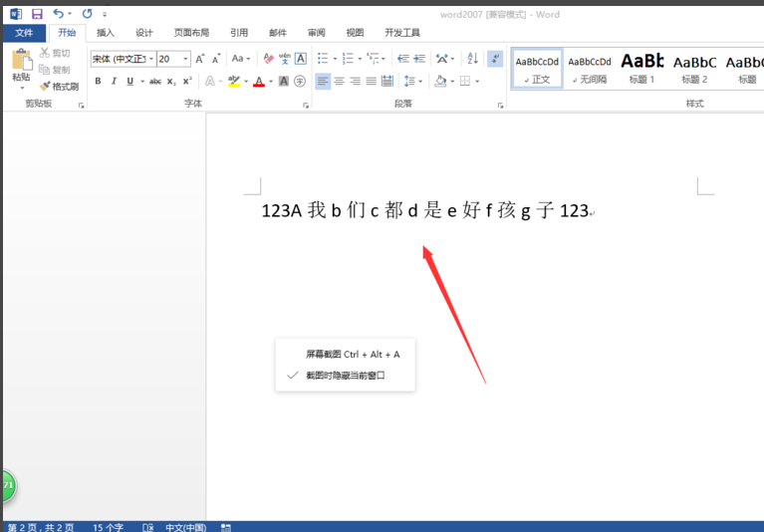Open the font name dropdown (宋体)
Screen dimensions: 764x532
coord(151,59)
